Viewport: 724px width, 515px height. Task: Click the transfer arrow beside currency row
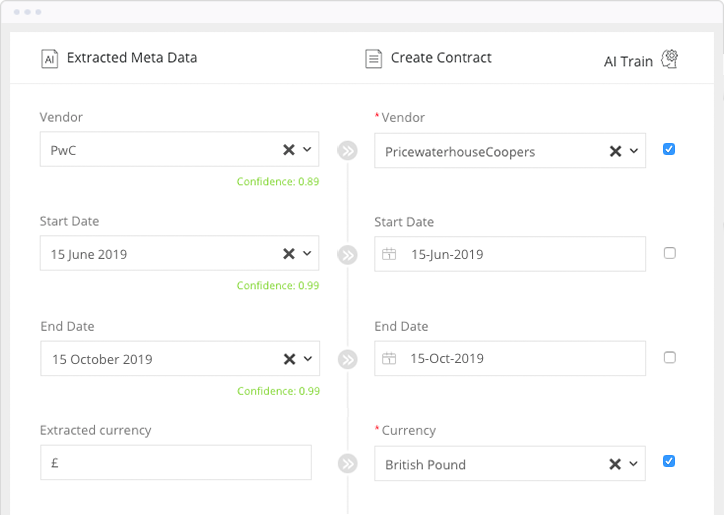347,464
